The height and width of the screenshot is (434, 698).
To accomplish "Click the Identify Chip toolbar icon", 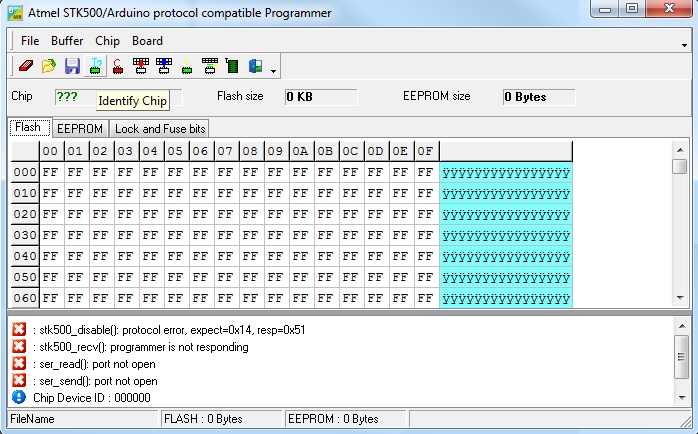I will tap(96, 66).
